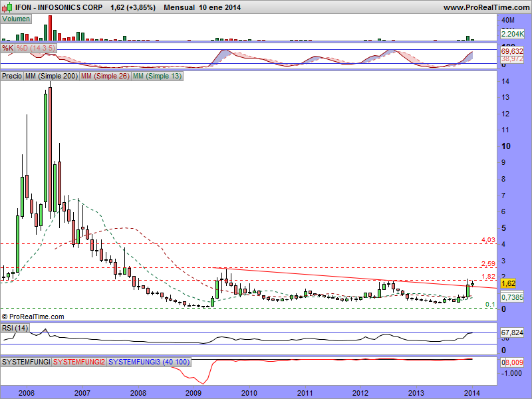Image resolution: width=532 pixels, height=399 pixels.
Task: Select the Precio panel label
Action: (12, 76)
